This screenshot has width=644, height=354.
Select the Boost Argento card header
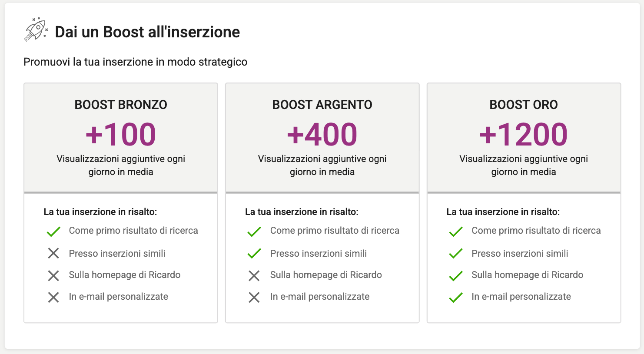point(322,138)
